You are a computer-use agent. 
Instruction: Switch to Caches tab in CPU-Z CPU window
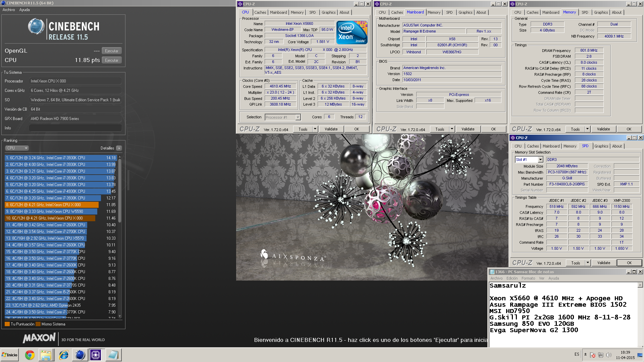pos(260,12)
